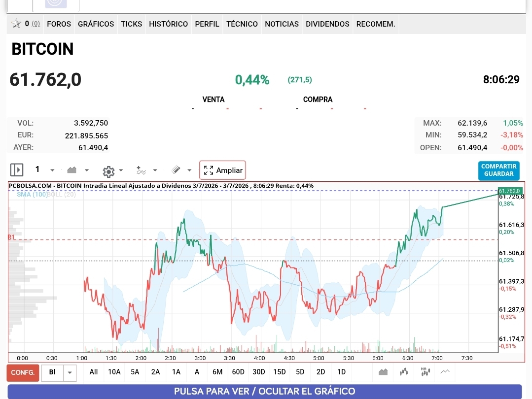Image resolution: width=532 pixels, height=399 pixels.
Task: Open the HISTÓRICO tab
Action: 168,24
